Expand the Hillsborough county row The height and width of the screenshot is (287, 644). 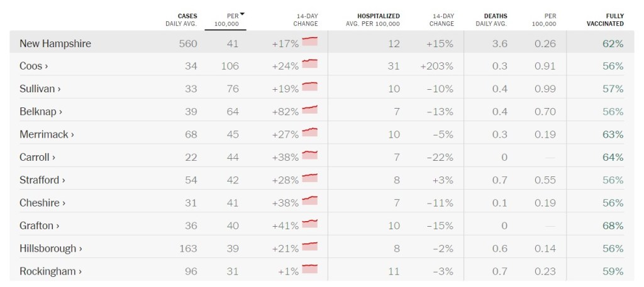point(51,249)
